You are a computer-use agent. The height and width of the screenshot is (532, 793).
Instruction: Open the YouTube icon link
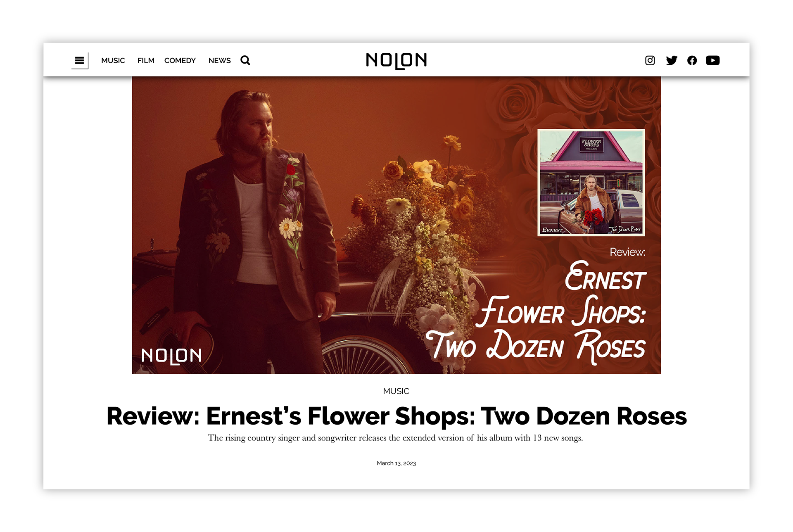point(713,61)
